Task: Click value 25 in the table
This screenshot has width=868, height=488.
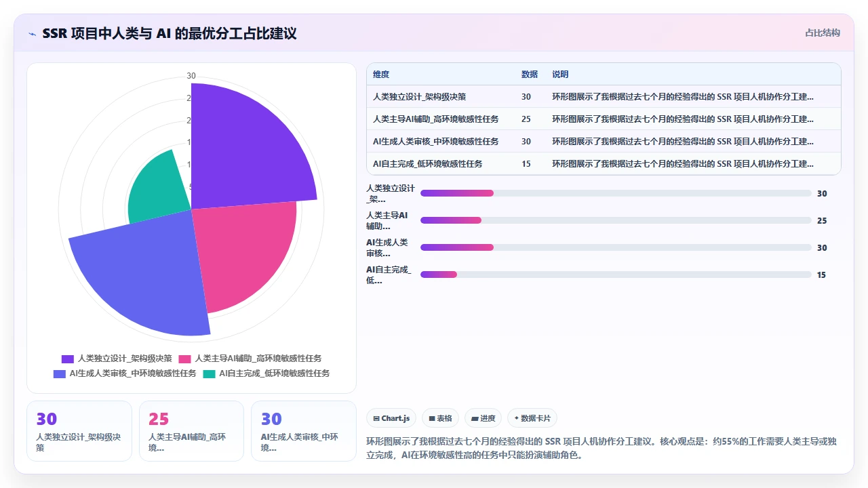Action: (526, 119)
